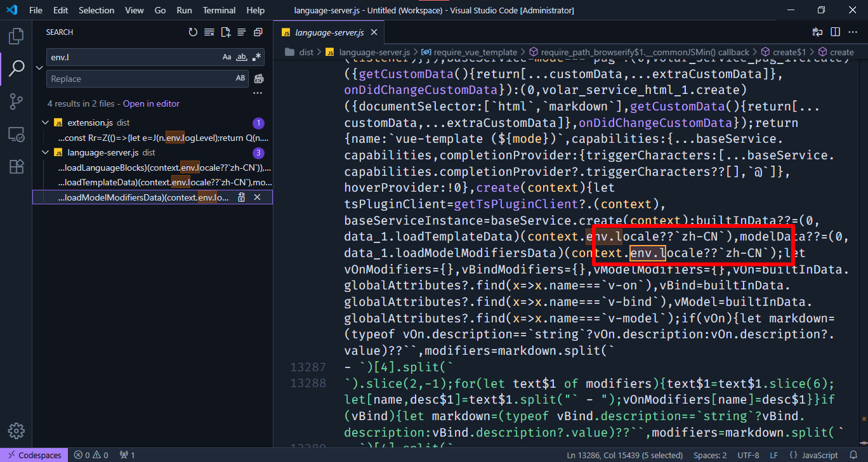
Task: Refresh the search results
Action: click(x=193, y=32)
